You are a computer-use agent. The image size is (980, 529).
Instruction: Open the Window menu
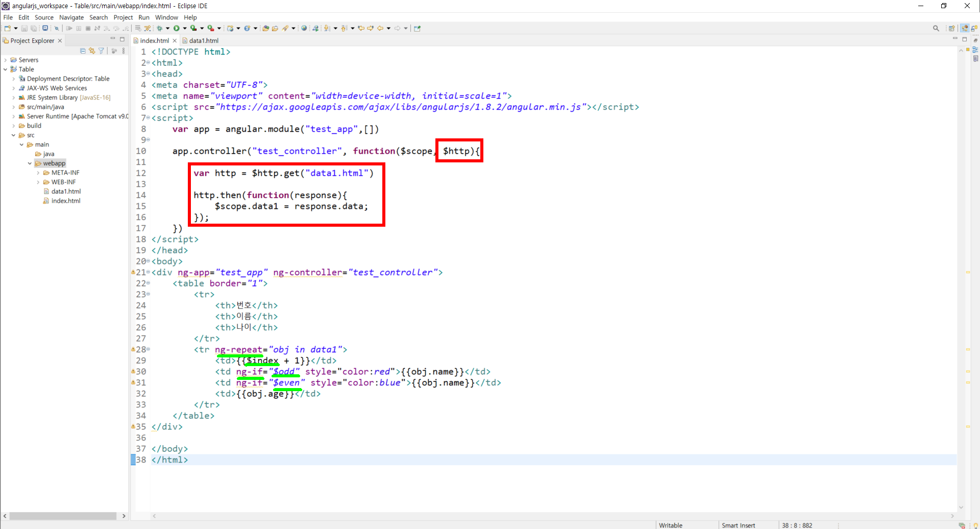[x=166, y=17]
